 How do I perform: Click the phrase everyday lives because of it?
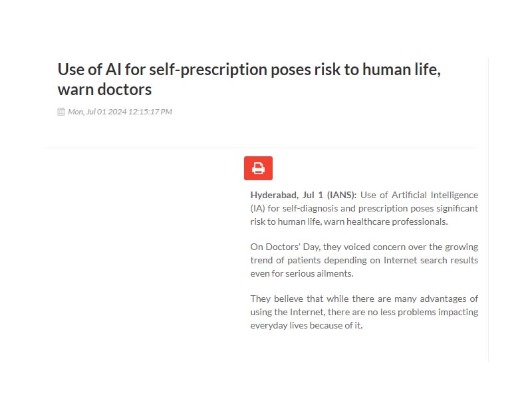[x=307, y=325]
